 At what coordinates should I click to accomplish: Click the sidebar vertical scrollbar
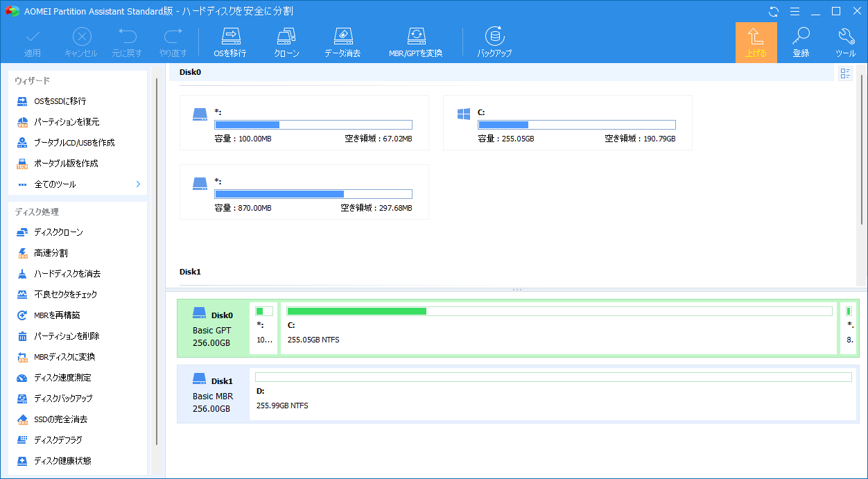pyautogui.click(x=157, y=262)
